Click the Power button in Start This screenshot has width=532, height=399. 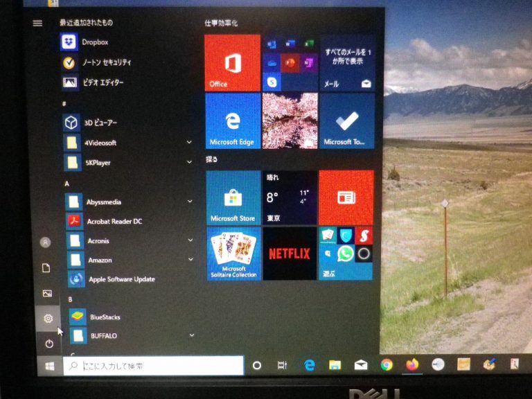tap(49, 344)
